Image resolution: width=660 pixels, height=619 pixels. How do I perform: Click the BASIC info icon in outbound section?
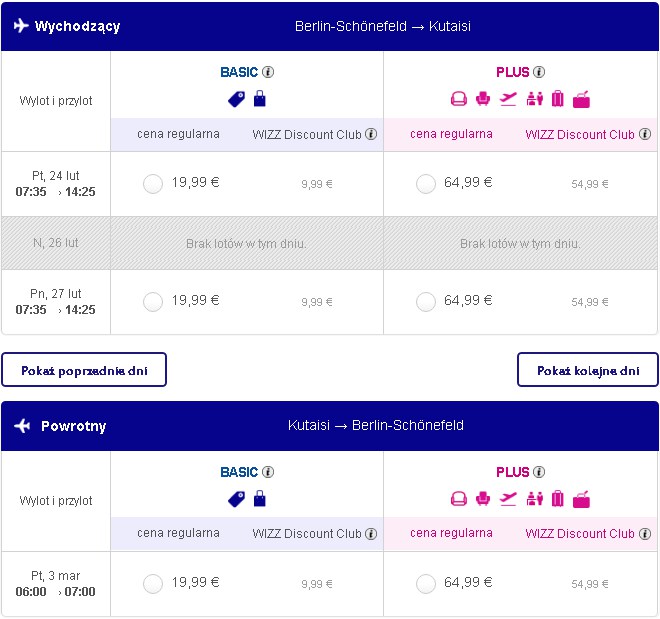tap(268, 72)
